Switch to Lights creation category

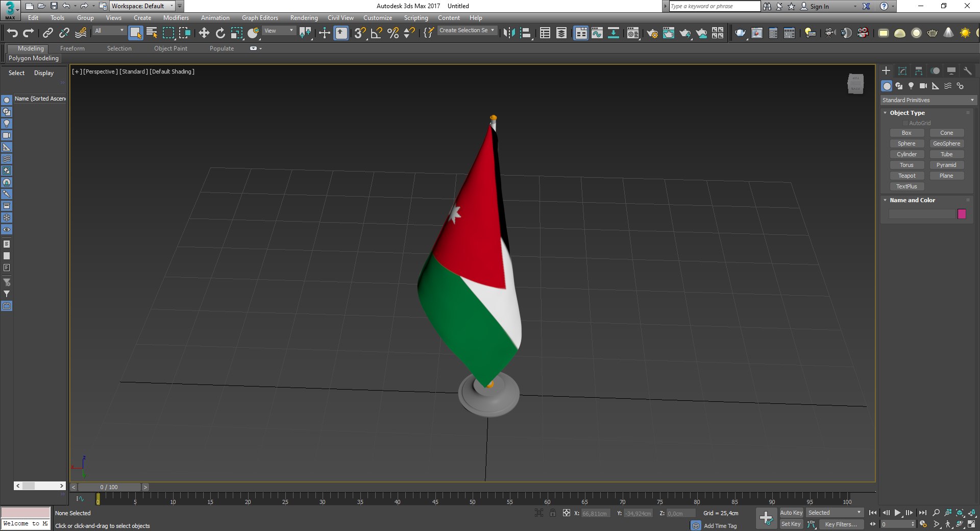[911, 86]
